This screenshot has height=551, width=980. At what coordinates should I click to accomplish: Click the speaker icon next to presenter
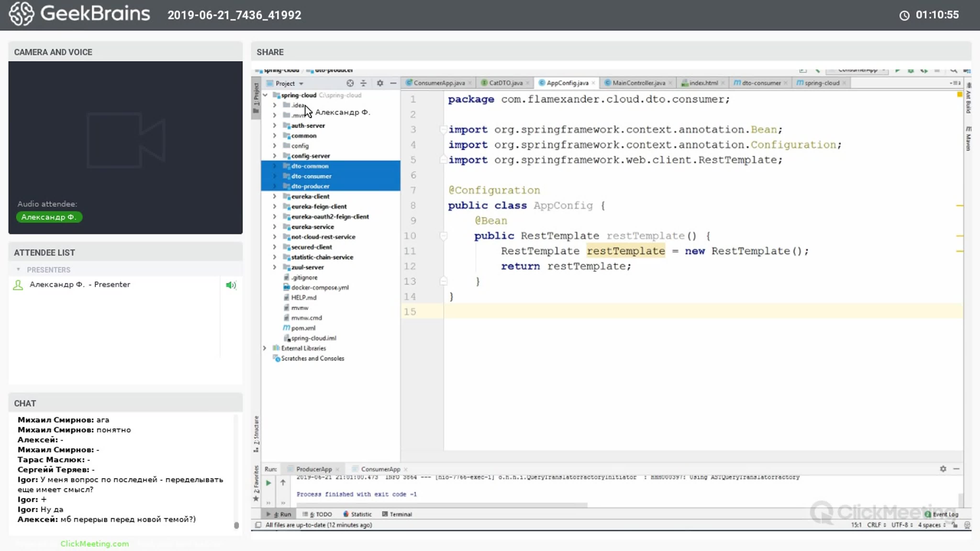[x=231, y=285]
